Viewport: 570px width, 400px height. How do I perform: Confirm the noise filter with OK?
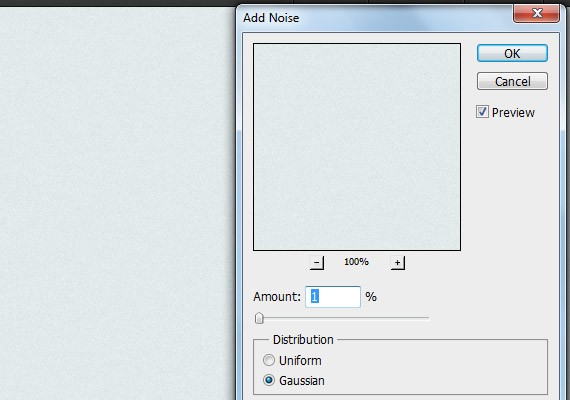(512, 53)
